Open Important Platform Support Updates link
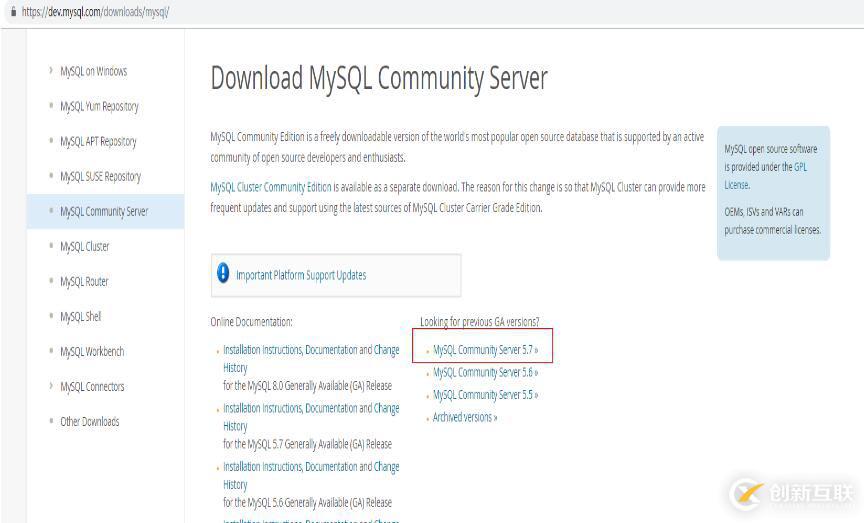 (301, 275)
